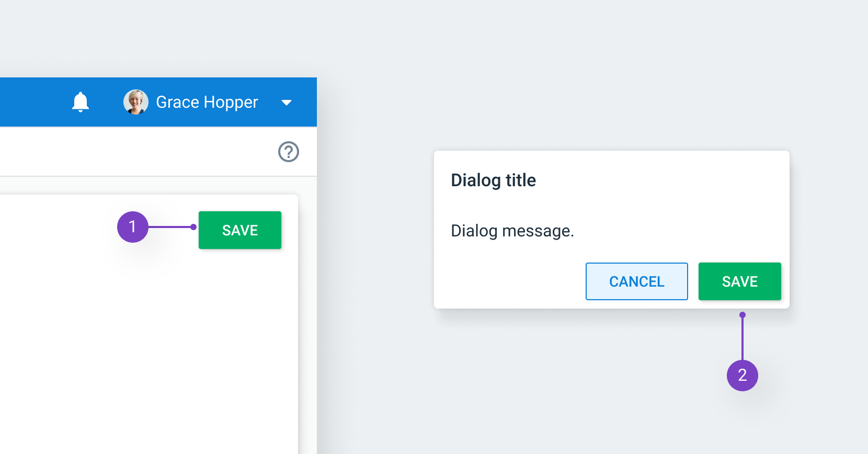Click the Dialog title heading
This screenshot has width=868, height=454.
494,180
